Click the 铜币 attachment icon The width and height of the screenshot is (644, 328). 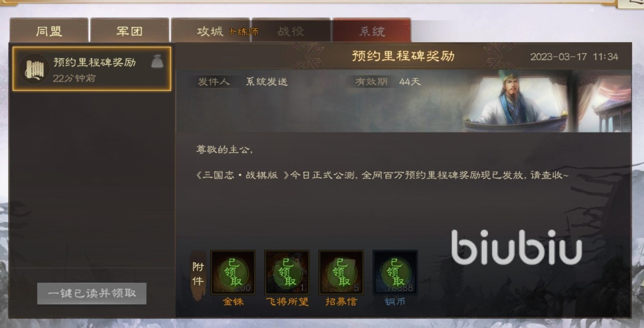click(x=395, y=272)
